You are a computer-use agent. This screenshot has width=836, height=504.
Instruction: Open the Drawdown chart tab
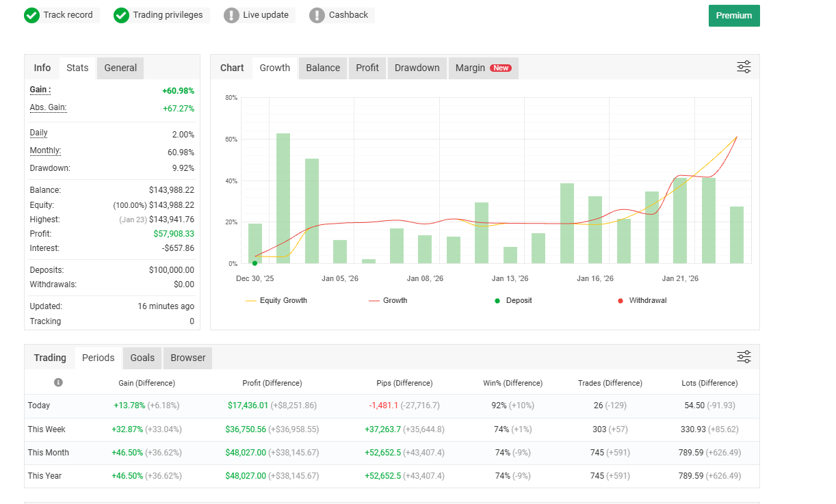[417, 68]
